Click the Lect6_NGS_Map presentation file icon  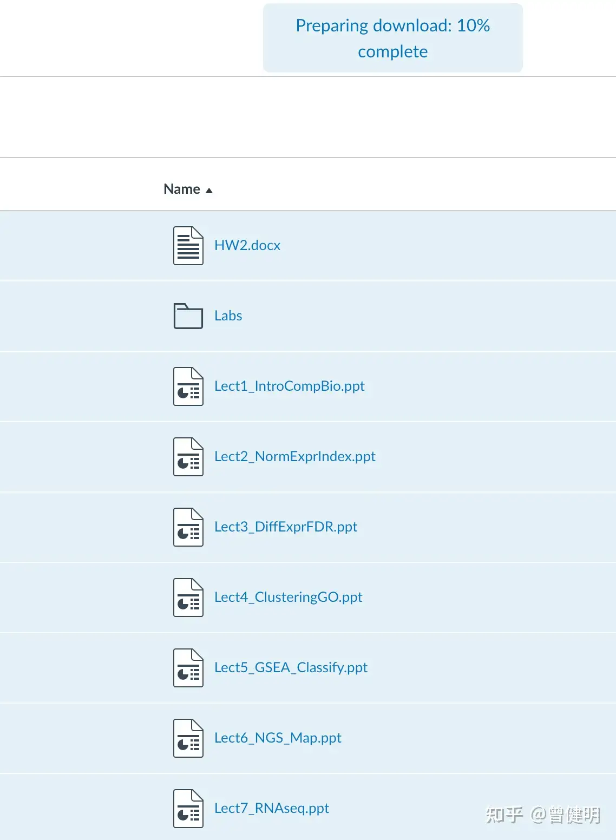pyautogui.click(x=188, y=738)
